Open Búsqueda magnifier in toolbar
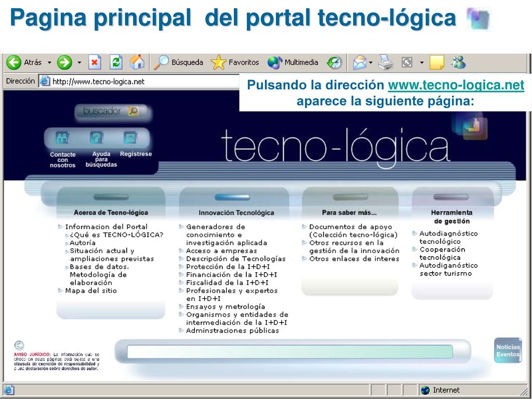 click(178, 62)
